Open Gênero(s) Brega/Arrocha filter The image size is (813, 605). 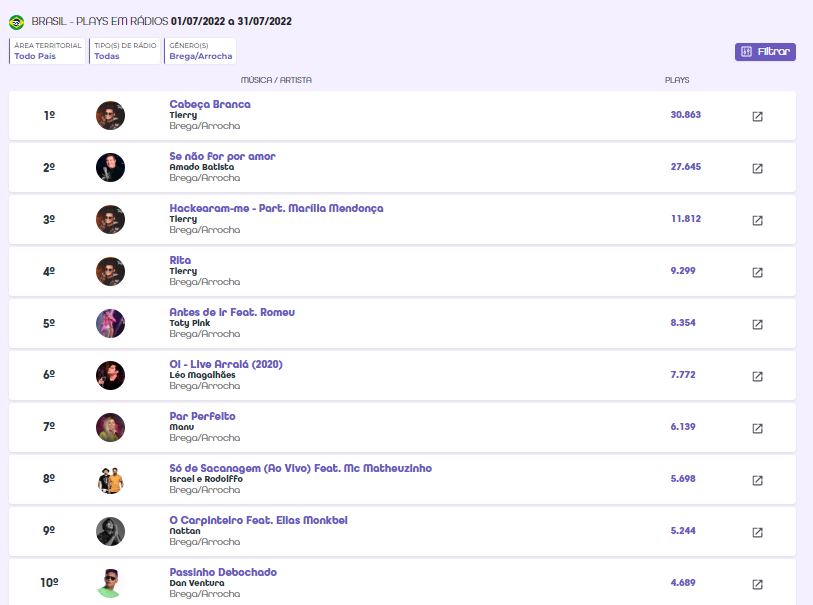pyautogui.click(x=199, y=51)
